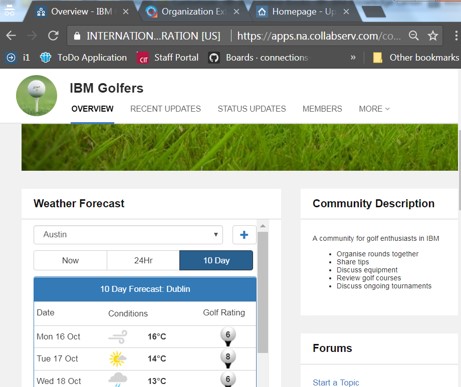
Task: Click the Community Description heading
Action: [x=373, y=203]
